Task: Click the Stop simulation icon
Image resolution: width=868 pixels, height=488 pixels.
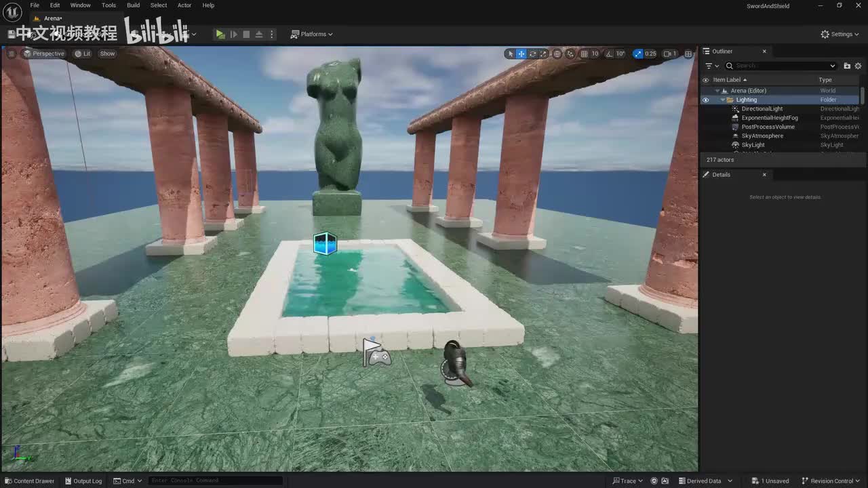Action: point(246,34)
